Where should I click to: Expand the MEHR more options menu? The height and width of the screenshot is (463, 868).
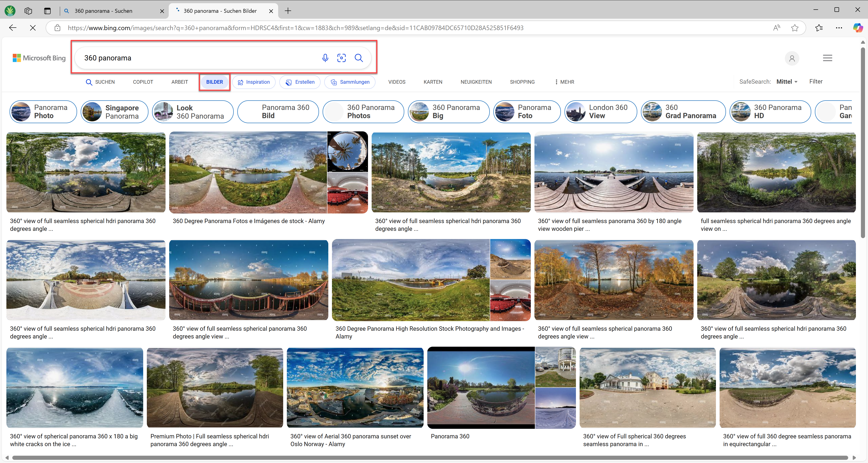pyautogui.click(x=564, y=82)
